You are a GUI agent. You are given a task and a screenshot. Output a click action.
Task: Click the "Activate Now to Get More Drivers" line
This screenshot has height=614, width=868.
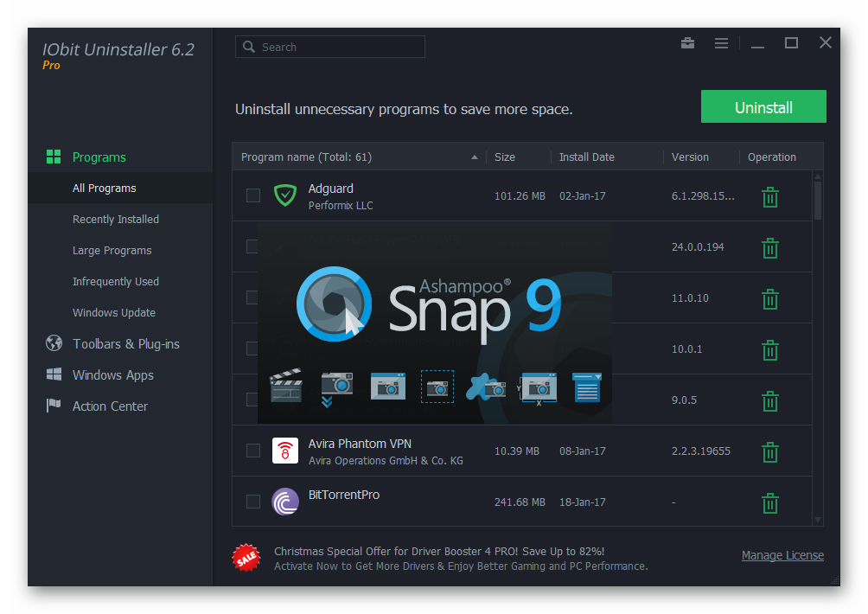pos(461,566)
